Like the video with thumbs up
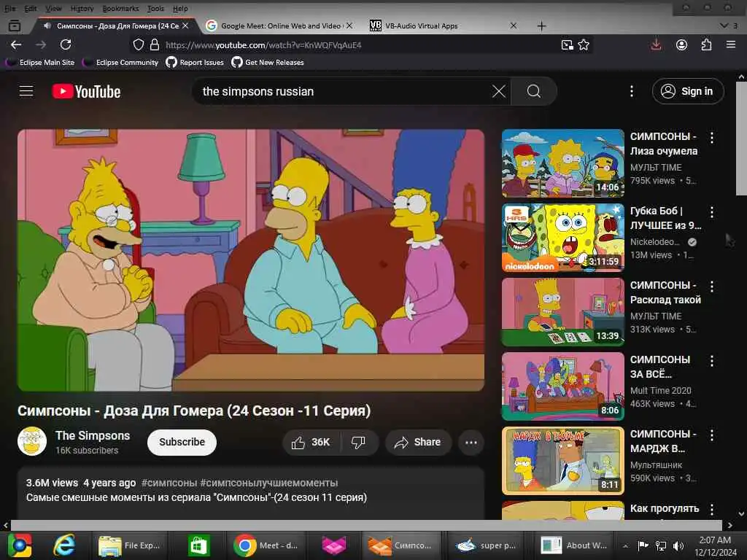Image resolution: width=747 pixels, height=560 pixels. (x=311, y=443)
